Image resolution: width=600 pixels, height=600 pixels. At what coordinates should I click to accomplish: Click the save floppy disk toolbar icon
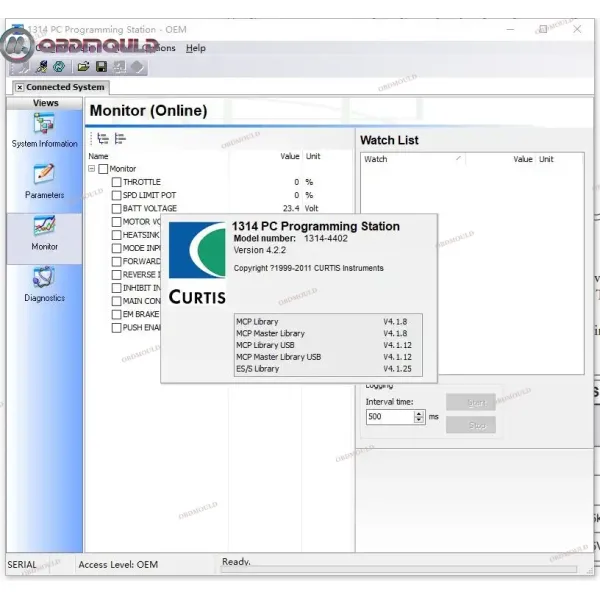coord(101,67)
